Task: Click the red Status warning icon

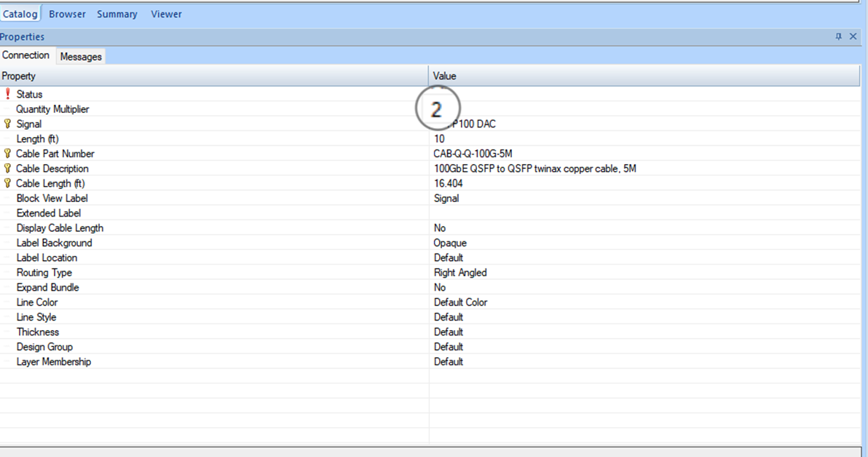Action: coord(8,94)
